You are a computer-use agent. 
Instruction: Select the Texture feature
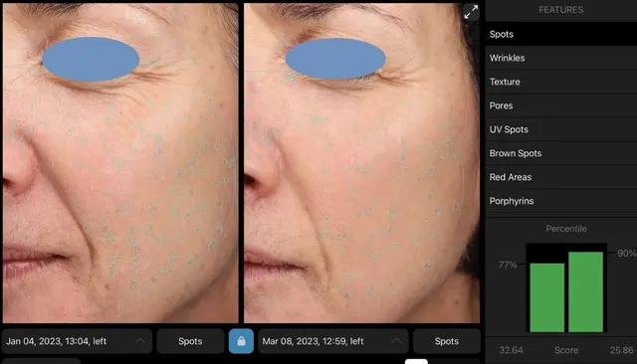[x=561, y=82]
